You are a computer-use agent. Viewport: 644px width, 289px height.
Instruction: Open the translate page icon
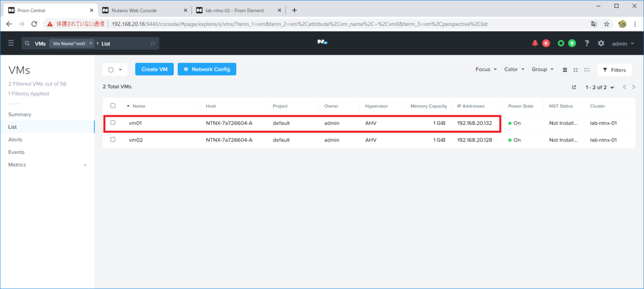(x=594, y=24)
